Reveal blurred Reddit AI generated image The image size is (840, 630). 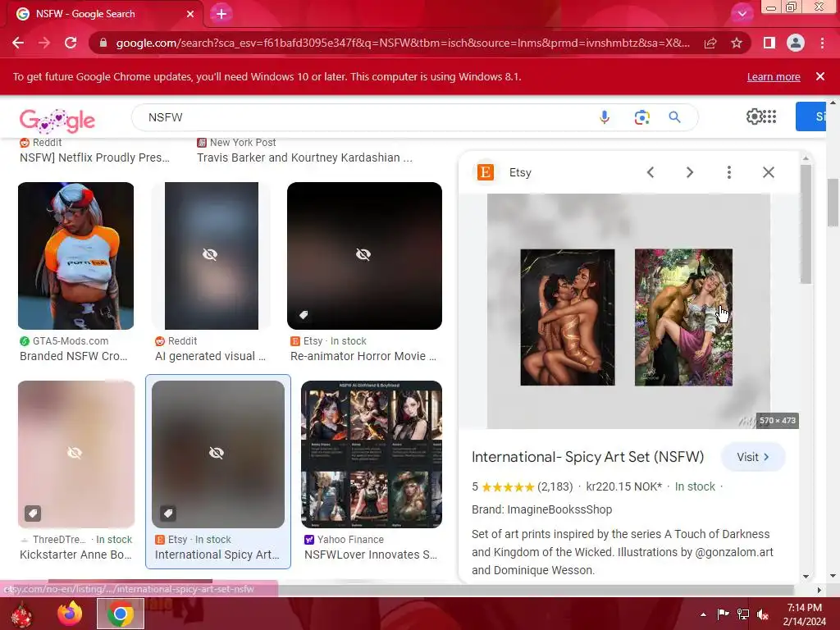(x=212, y=256)
